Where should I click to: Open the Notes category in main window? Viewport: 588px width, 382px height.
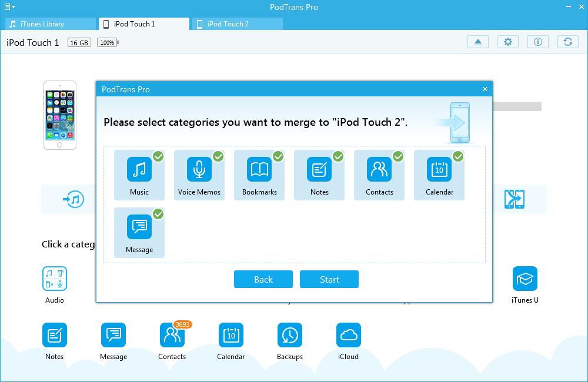tap(55, 341)
